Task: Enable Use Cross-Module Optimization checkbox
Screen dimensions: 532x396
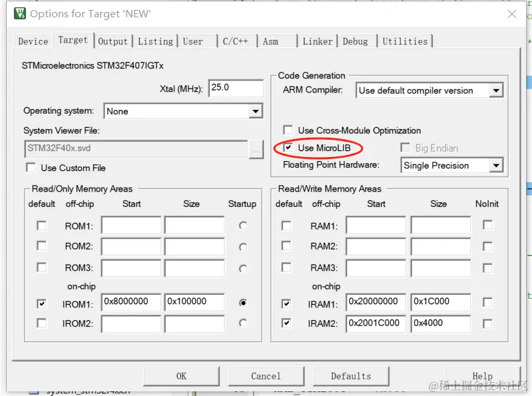Action: click(x=288, y=130)
